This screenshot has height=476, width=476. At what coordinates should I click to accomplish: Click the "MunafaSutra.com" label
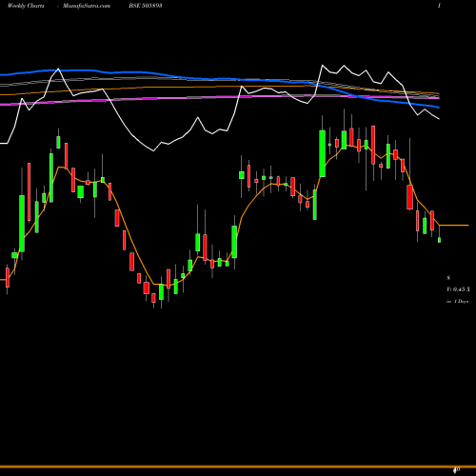click(87, 6)
